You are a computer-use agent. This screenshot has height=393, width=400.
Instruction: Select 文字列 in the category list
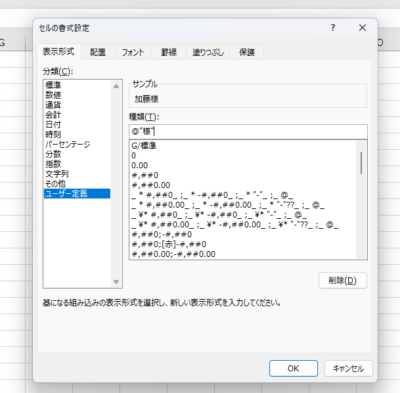coord(77,174)
